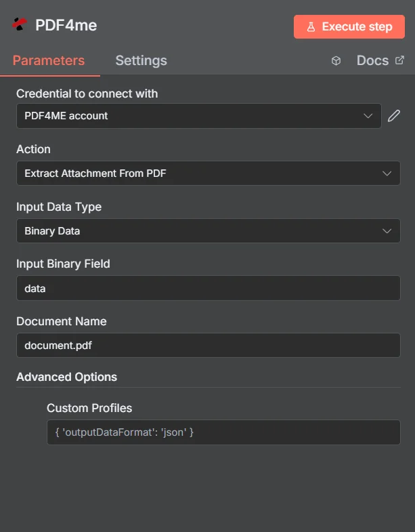Viewport: 415px width, 532px height.
Task: Click the cube icon beside Docs
Action: (336, 61)
